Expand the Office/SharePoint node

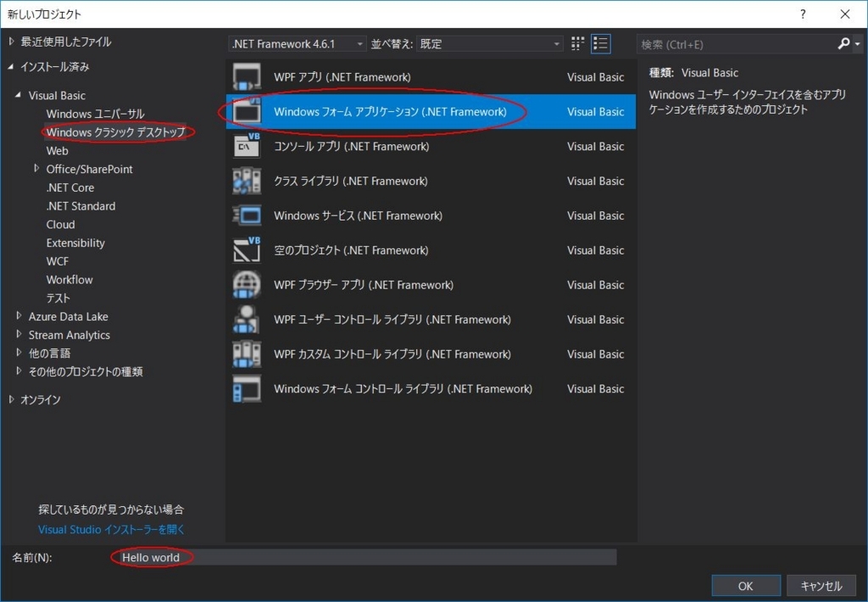(x=36, y=169)
